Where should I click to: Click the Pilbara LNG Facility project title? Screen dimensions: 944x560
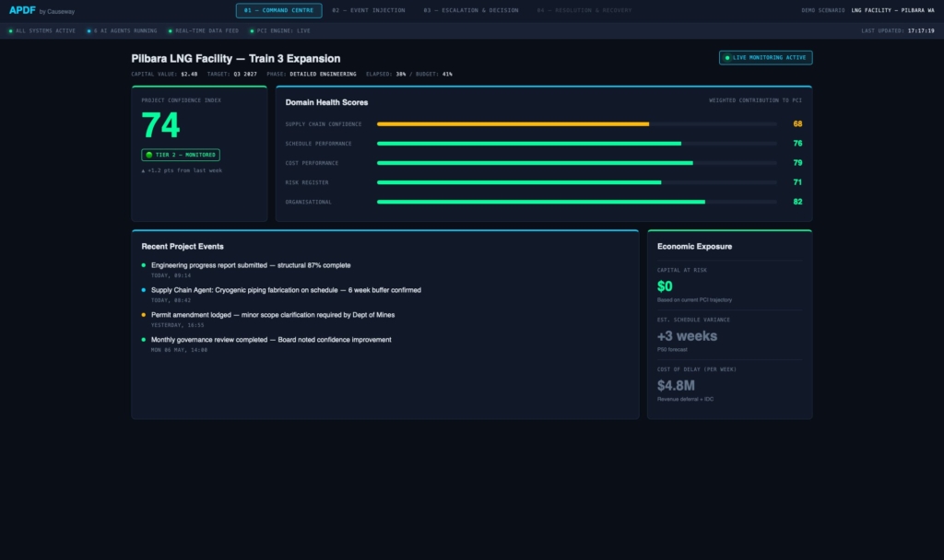tap(236, 58)
